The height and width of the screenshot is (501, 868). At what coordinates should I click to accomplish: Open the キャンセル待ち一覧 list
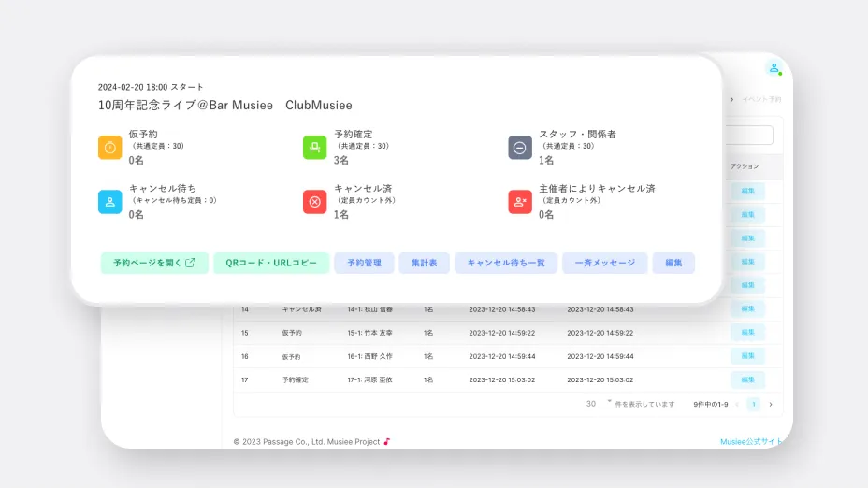point(506,263)
